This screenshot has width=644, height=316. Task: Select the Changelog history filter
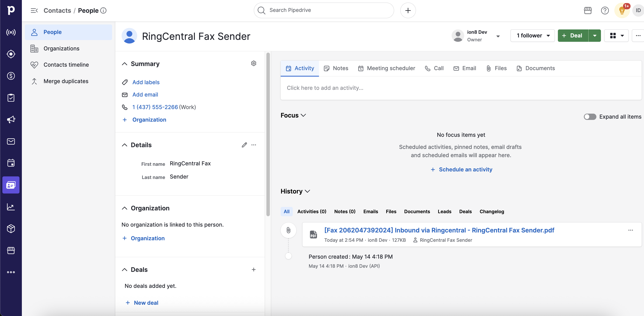click(x=491, y=211)
